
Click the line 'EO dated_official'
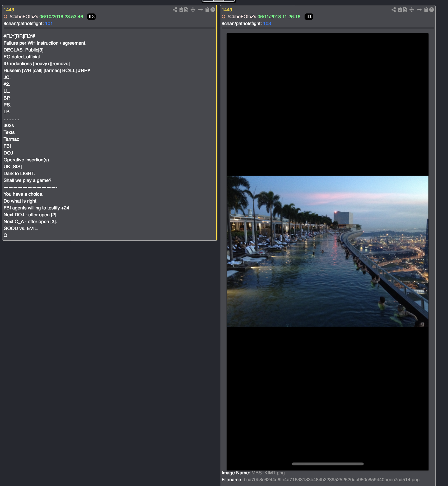[x=22, y=57]
